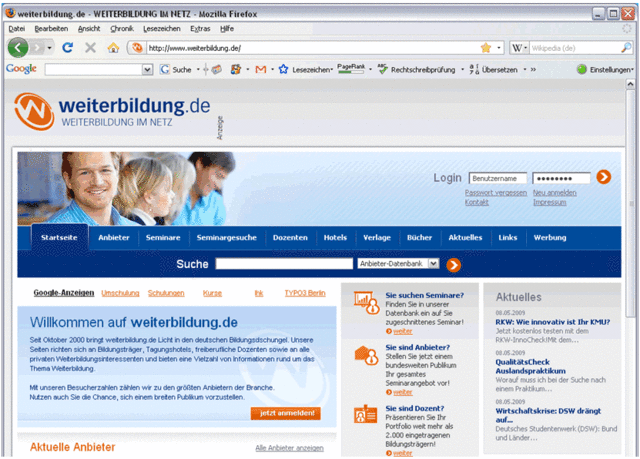This screenshot has width=640, height=459.
Task: Open the navigation history dropdown arrow
Action: click(x=49, y=48)
